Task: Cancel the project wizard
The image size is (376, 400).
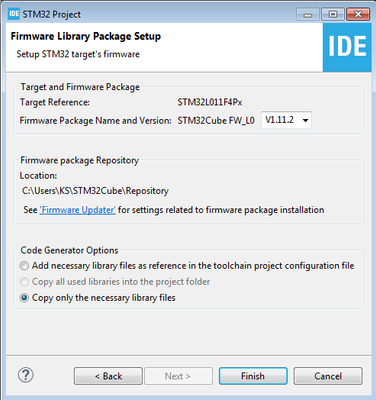Action: (328, 376)
